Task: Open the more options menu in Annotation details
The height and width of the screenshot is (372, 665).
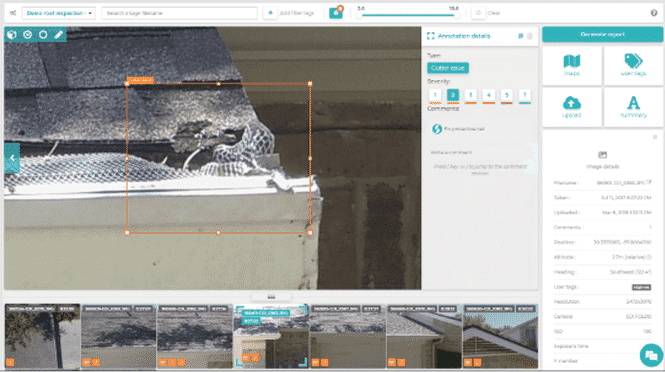Action: click(530, 36)
